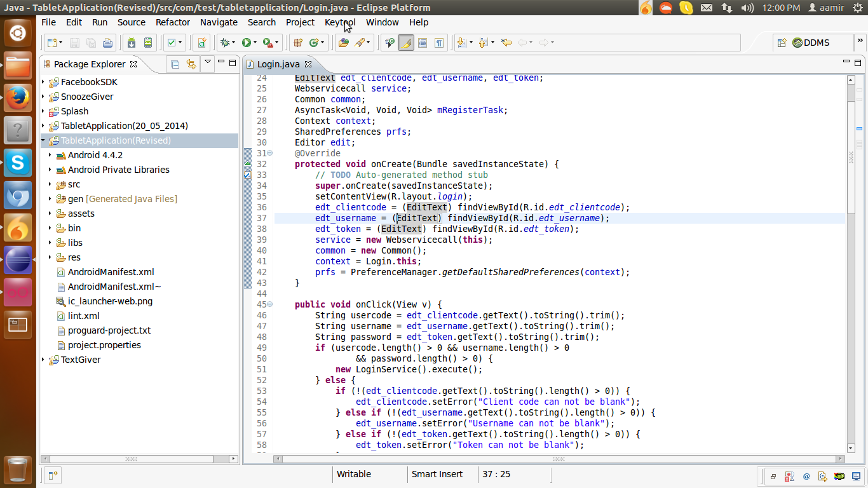
Task: Open the Debug button dropdown arrow
Action: tap(234, 43)
